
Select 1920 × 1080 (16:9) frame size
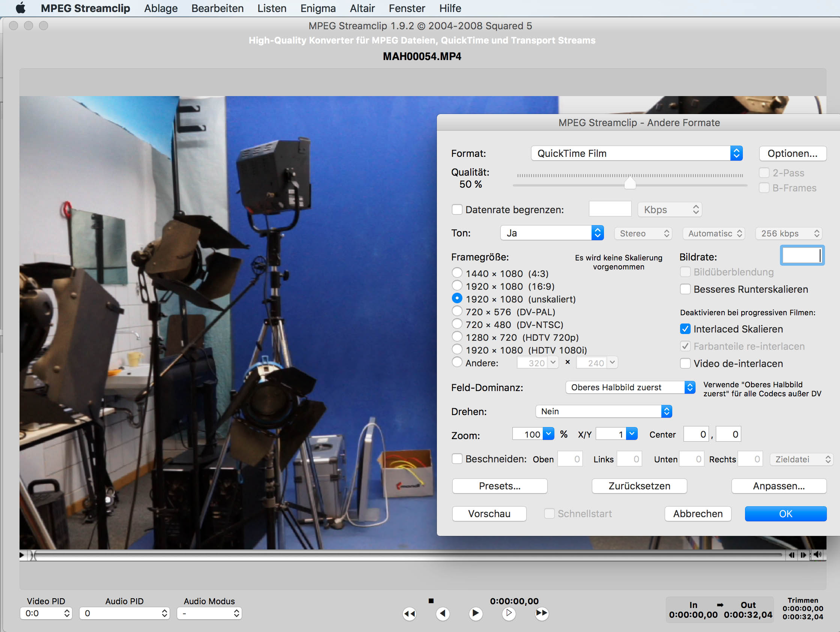457,285
